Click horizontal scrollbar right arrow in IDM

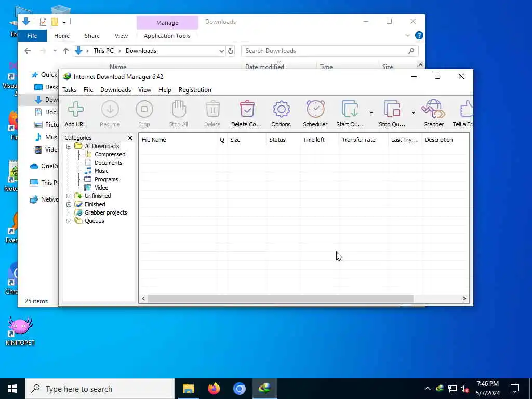pos(464,299)
